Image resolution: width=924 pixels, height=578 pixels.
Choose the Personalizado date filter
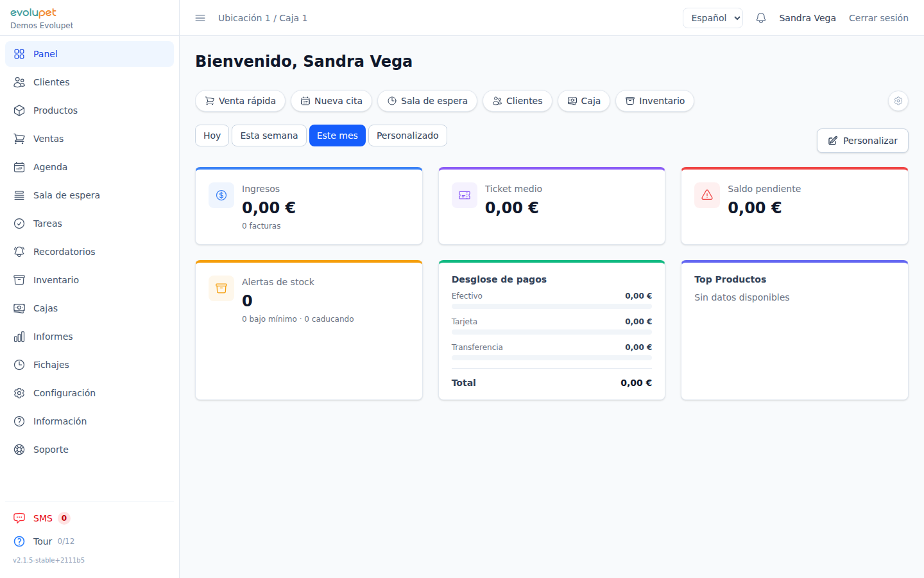pos(407,136)
